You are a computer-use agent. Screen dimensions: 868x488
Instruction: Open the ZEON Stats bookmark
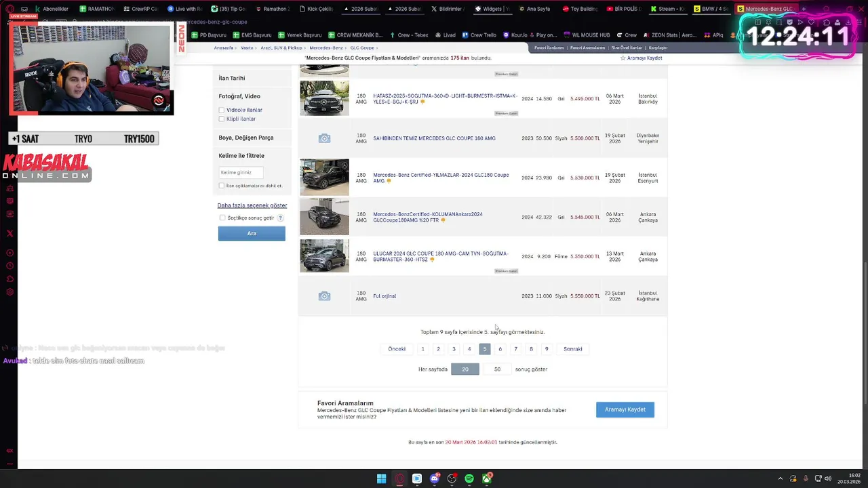(669, 35)
